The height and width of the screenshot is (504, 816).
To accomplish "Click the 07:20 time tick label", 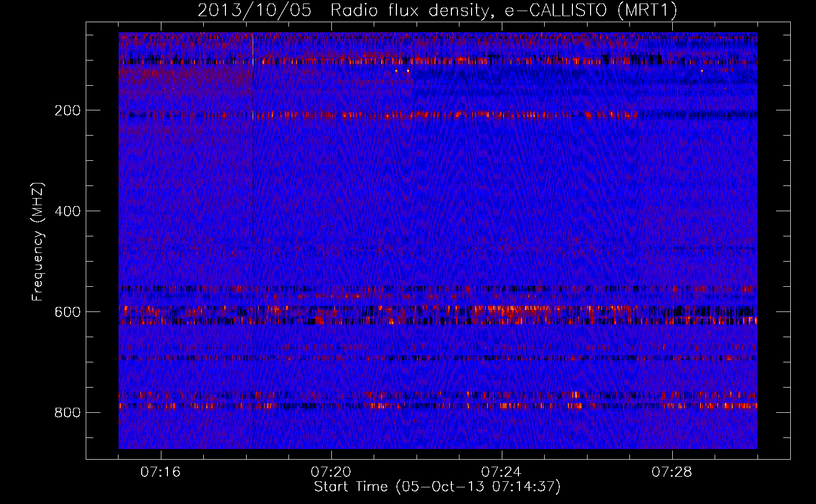I will (331, 472).
